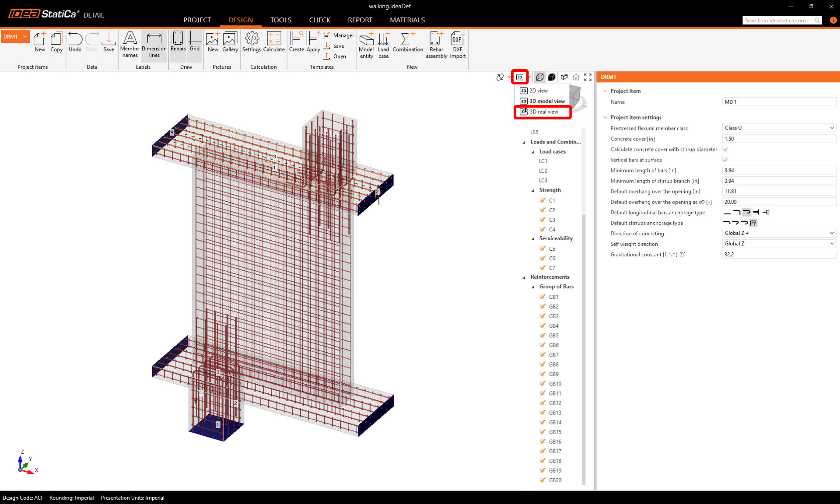Click the Rebar assembly icon
This screenshot has width=840, height=504.
click(436, 44)
